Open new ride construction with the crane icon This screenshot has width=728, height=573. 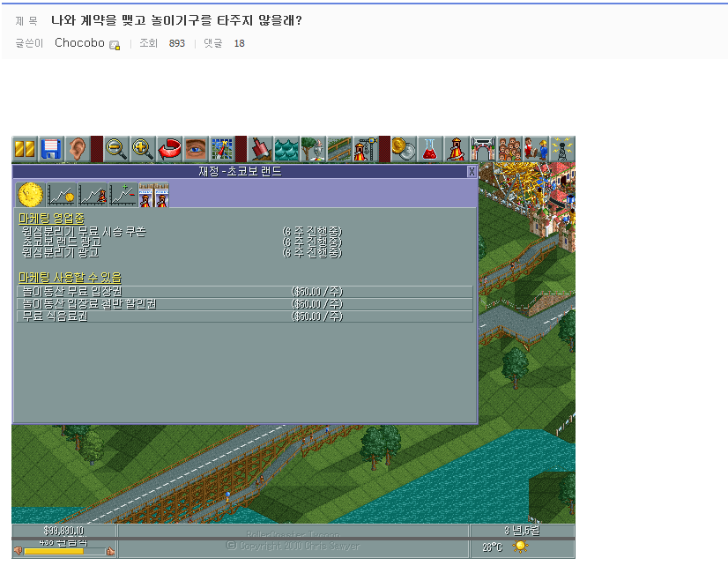[x=366, y=149]
